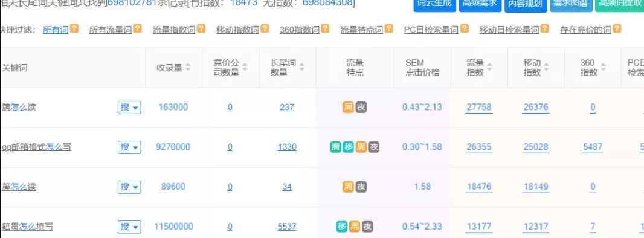Sort table by 竞价公司数量 column arrows
The image size is (644, 238).
tap(245, 67)
